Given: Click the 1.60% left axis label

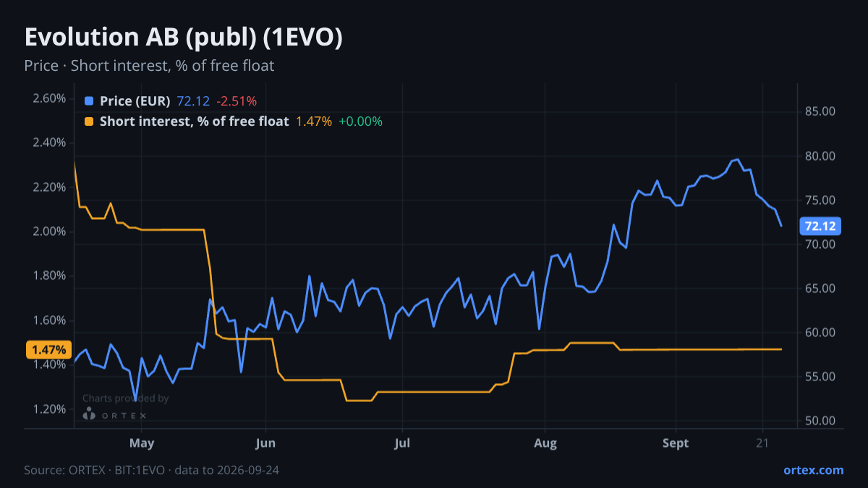Looking at the screenshot, I should coord(49,320).
